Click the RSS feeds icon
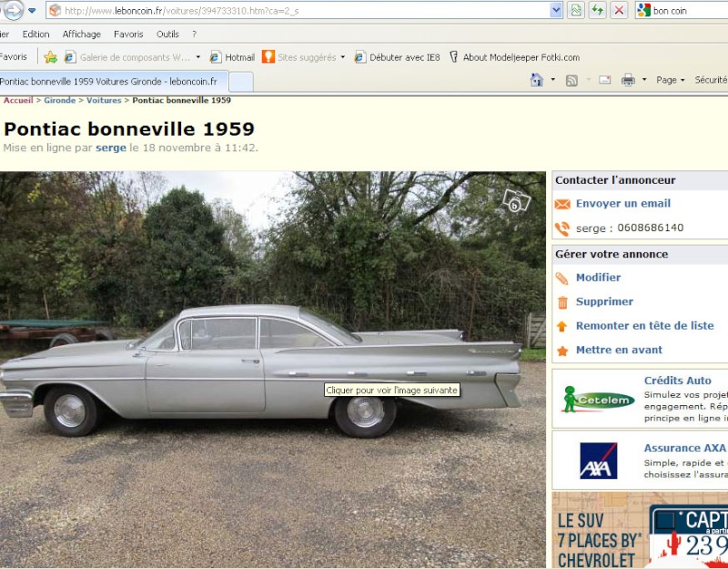The image size is (728, 569). coord(571,80)
